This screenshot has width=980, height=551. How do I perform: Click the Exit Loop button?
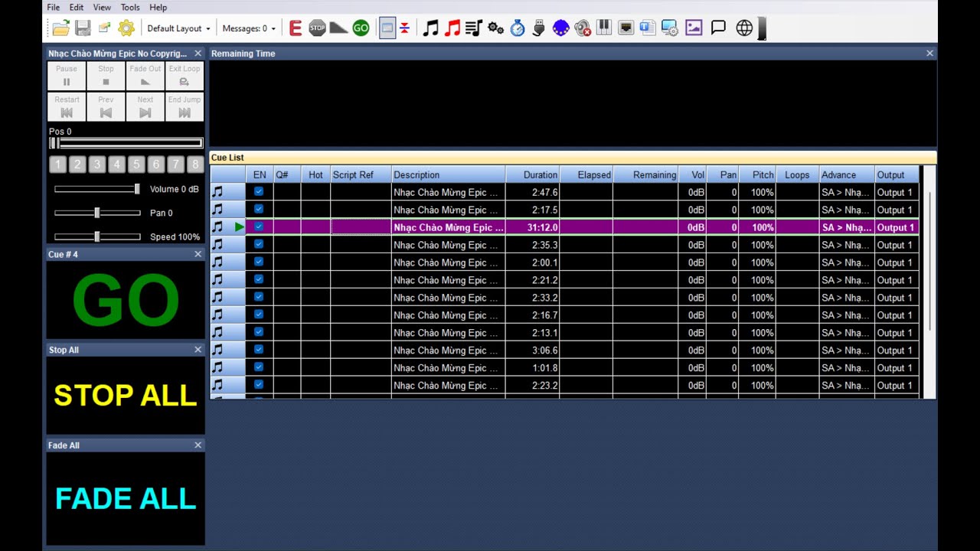[x=185, y=76]
